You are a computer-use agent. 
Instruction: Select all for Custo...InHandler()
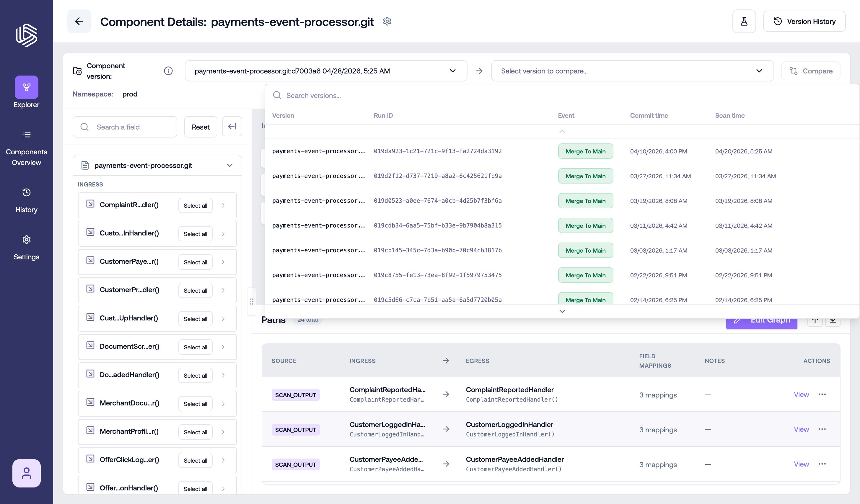(195, 234)
